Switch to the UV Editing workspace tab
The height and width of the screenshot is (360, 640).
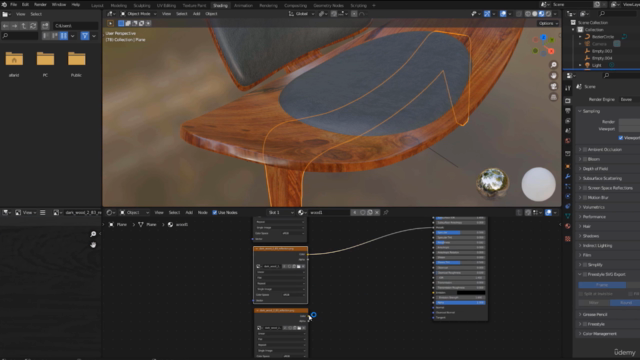pyautogui.click(x=166, y=6)
